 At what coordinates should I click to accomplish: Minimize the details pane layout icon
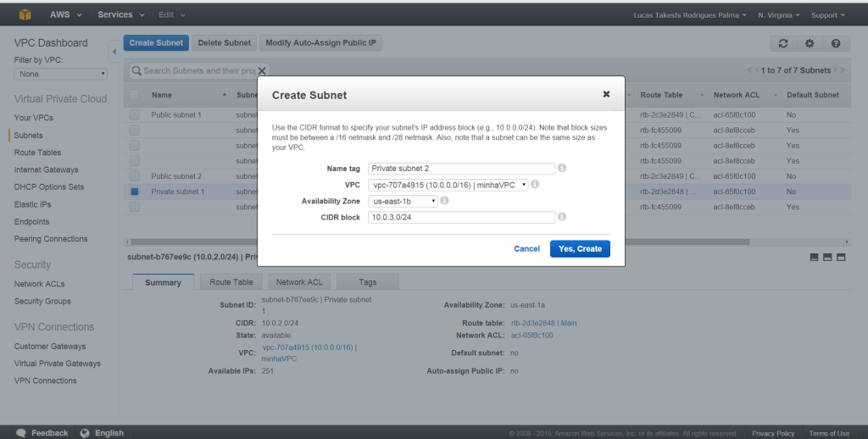[814, 258]
